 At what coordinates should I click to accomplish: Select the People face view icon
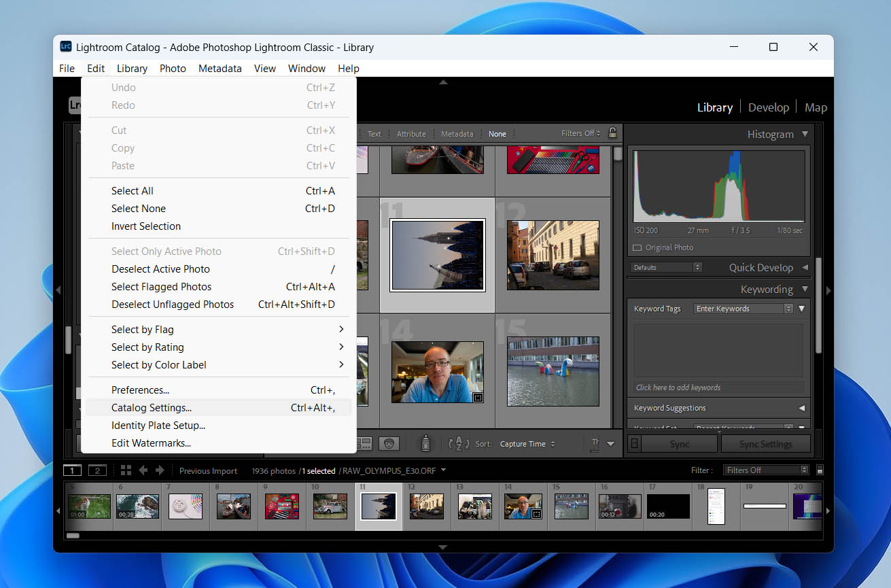coord(389,443)
